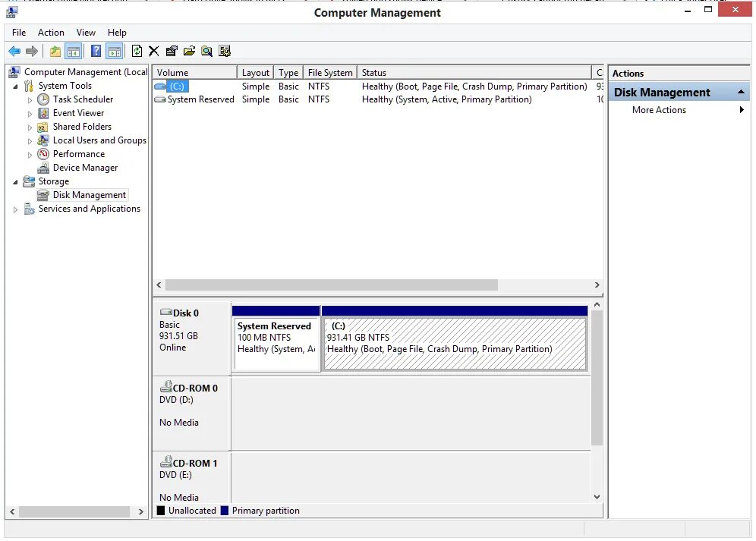Click the System Tools icon

click(x=29, y=86)
